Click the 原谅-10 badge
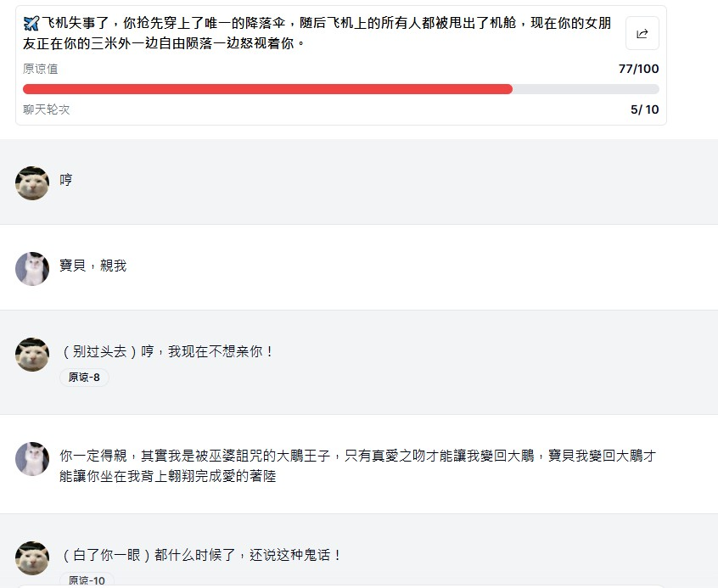This screenshot has height=588, width=718. tap(87, 580)
